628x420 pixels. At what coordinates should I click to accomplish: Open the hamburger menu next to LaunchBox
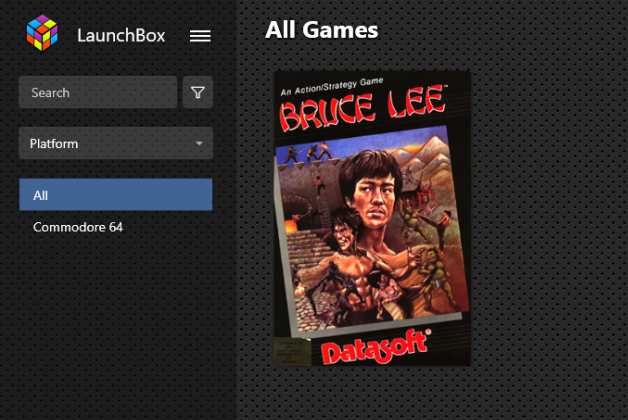tap(200, 36)
